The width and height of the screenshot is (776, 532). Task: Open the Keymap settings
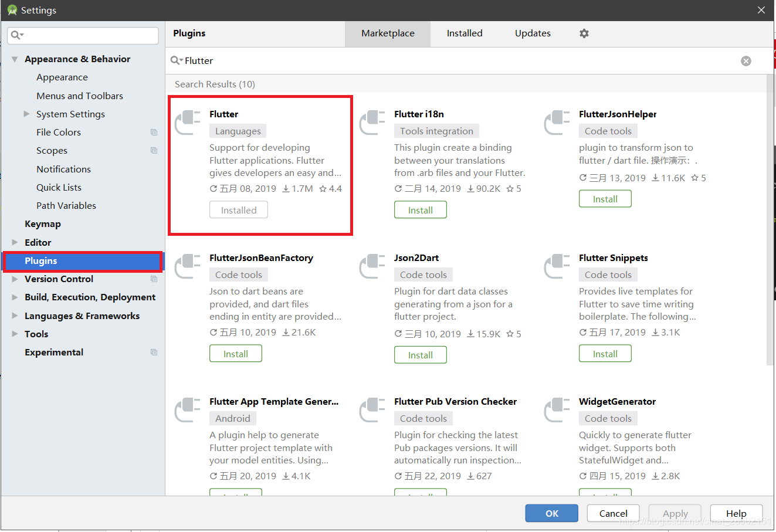43,224
